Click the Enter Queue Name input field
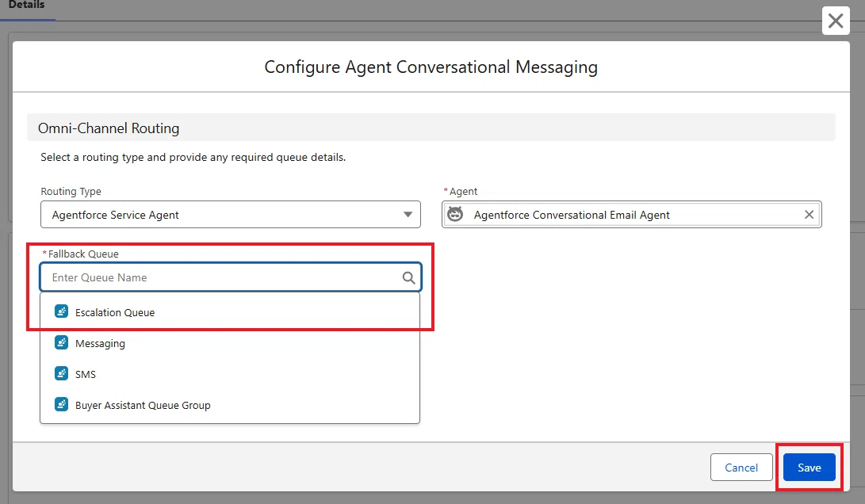 (x=231, y=277)
